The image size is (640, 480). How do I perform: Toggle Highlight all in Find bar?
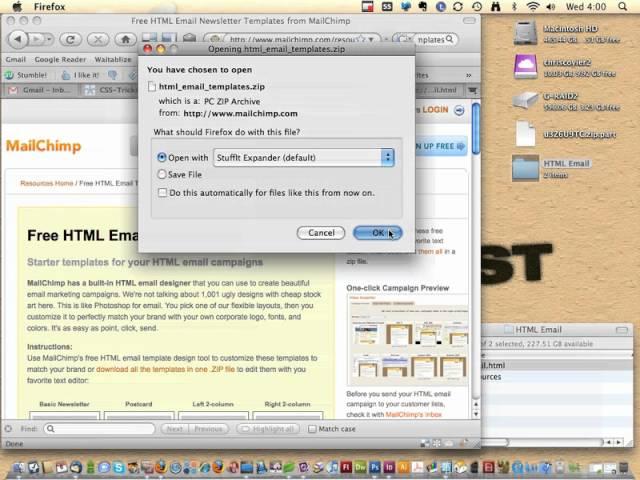tap(268, 429)
